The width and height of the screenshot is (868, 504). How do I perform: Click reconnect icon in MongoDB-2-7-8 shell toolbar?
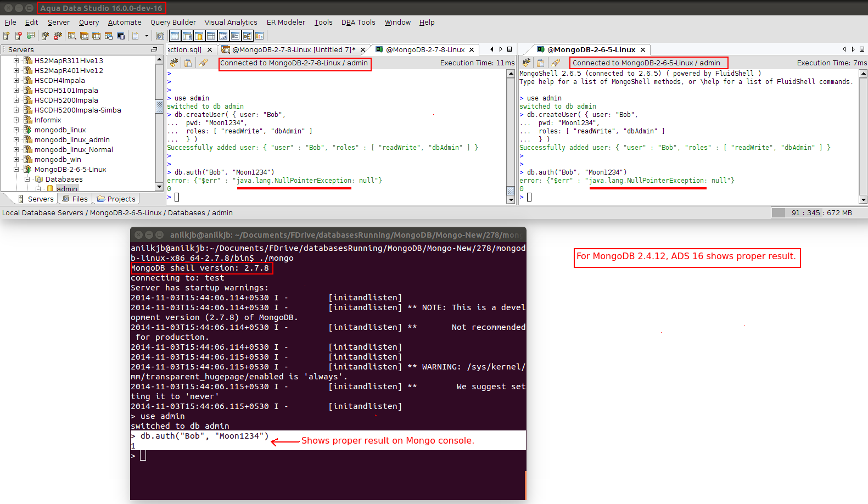pyautogui.click(x=175, y=63)
